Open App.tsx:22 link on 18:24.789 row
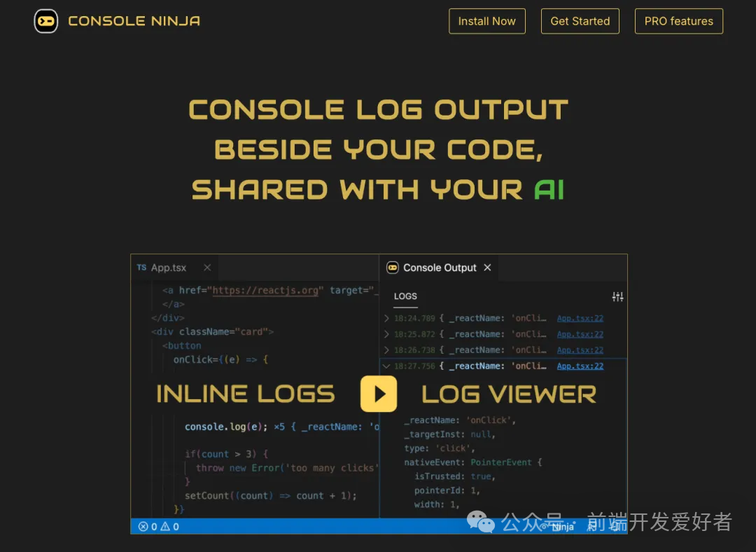 pyautogui.click(x=580, y=319)
